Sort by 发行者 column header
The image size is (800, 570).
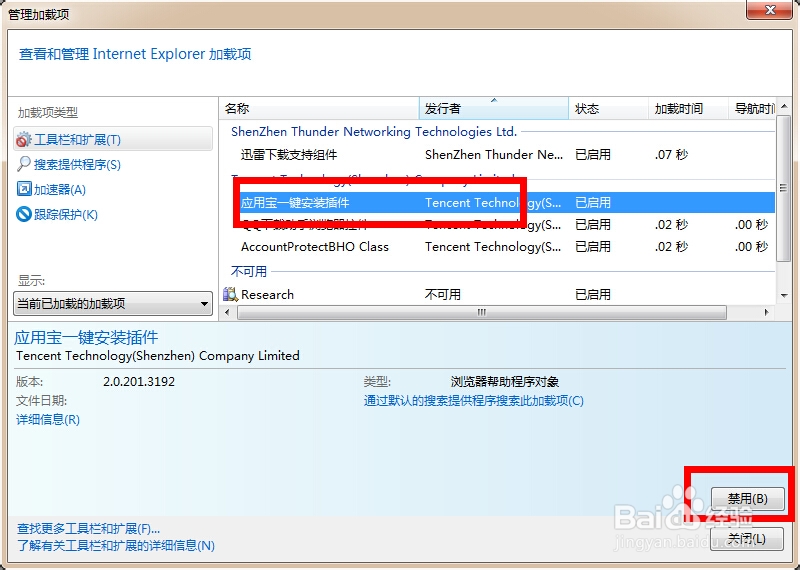pyautogui.click(x=494, y=108)
